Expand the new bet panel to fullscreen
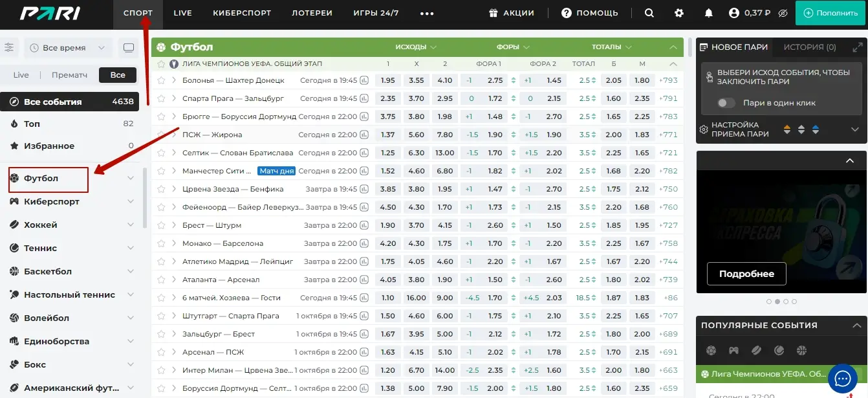 click(858, 47)
